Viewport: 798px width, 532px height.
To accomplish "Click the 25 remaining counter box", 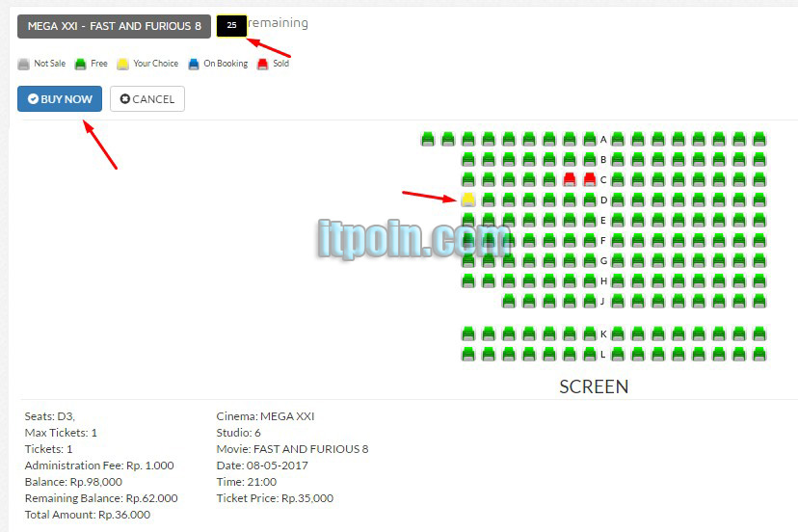I will (231, 25).
